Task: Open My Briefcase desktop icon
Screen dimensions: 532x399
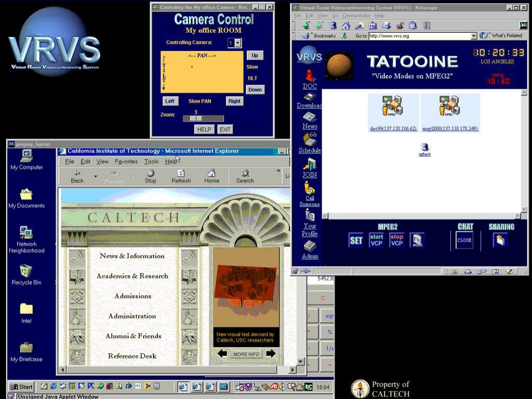Action: (x=26, y=348)
